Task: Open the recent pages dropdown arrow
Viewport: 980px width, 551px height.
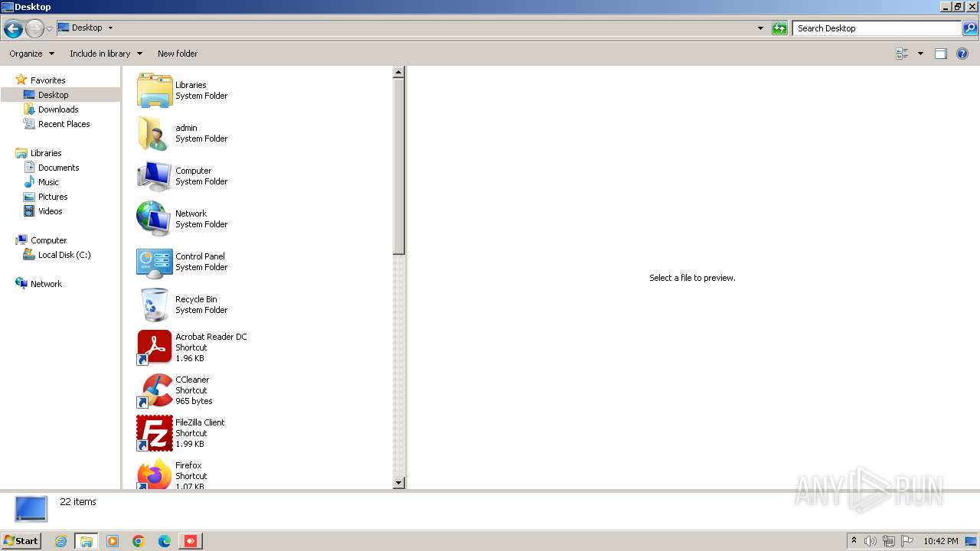Action: coord(50,29)
